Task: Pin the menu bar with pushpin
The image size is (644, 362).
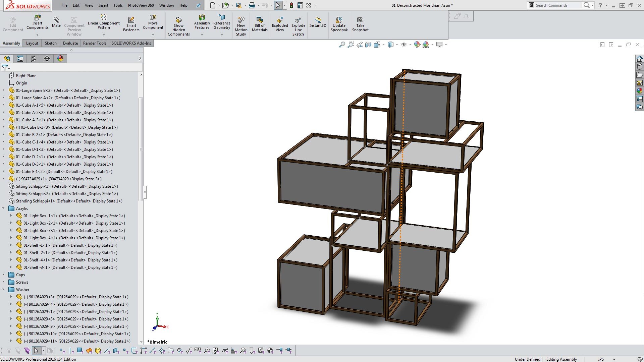Action: [x=198, y=5]
